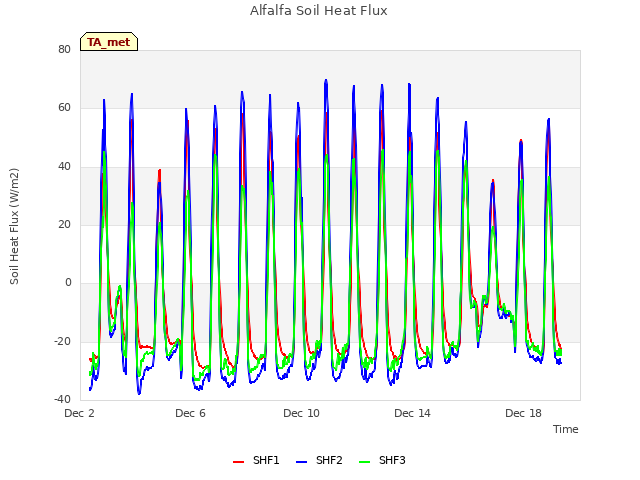The height and width of the screenshot is (480, 640).
Task: Click the Dec 14 x-axis label
Action: pos(412,413)
